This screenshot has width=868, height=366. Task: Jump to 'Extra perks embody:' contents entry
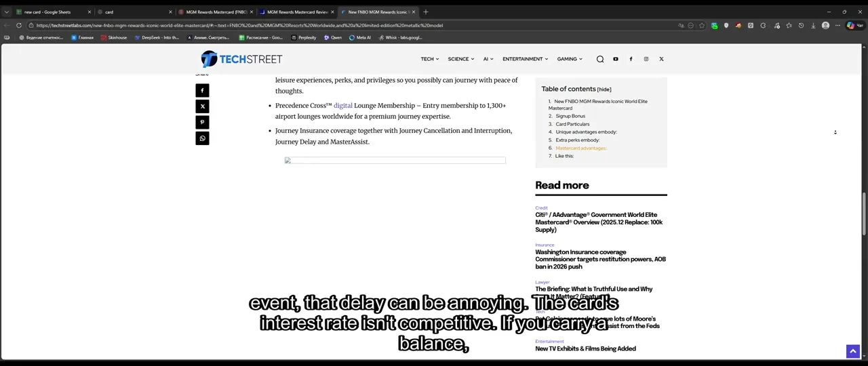(x=577, y=140)
